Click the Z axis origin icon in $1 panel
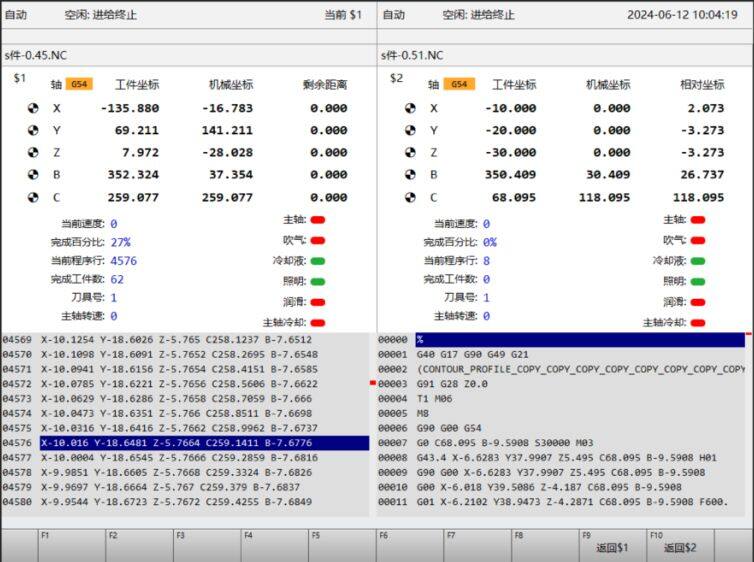 pyautogui.click(x=33, y=152)
